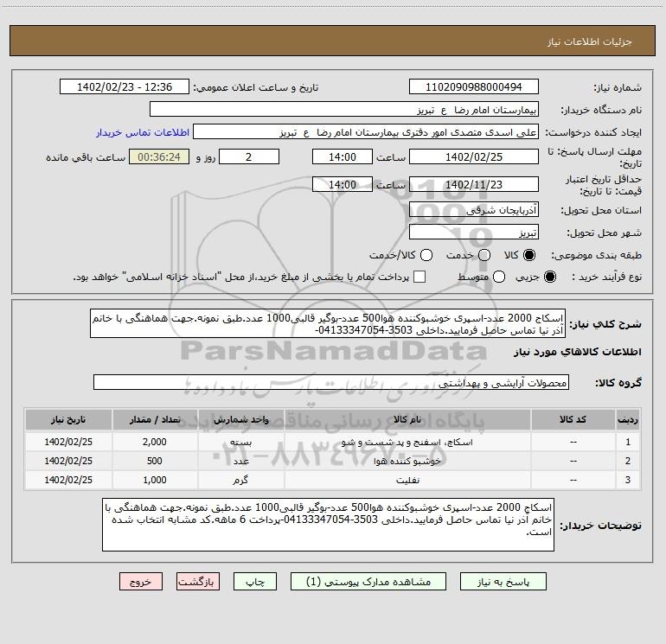Click response deadline date 1402/02/25 field
This screenshot has height=644, width=666.
coord(474,156)
